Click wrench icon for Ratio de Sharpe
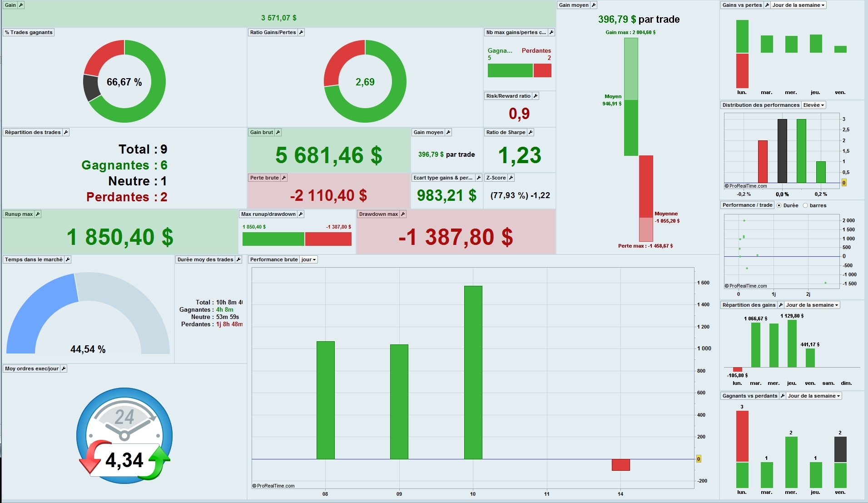This screenshot has height=503, width=868. coord(531,132)
